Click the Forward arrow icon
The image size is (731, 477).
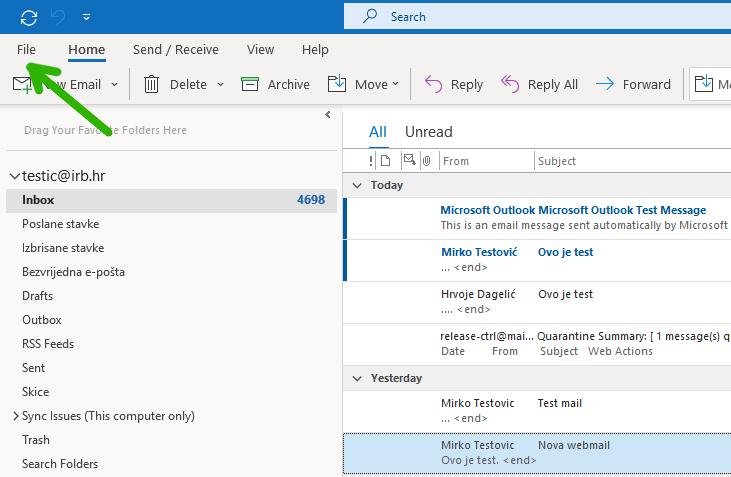(x=605, y=84)
